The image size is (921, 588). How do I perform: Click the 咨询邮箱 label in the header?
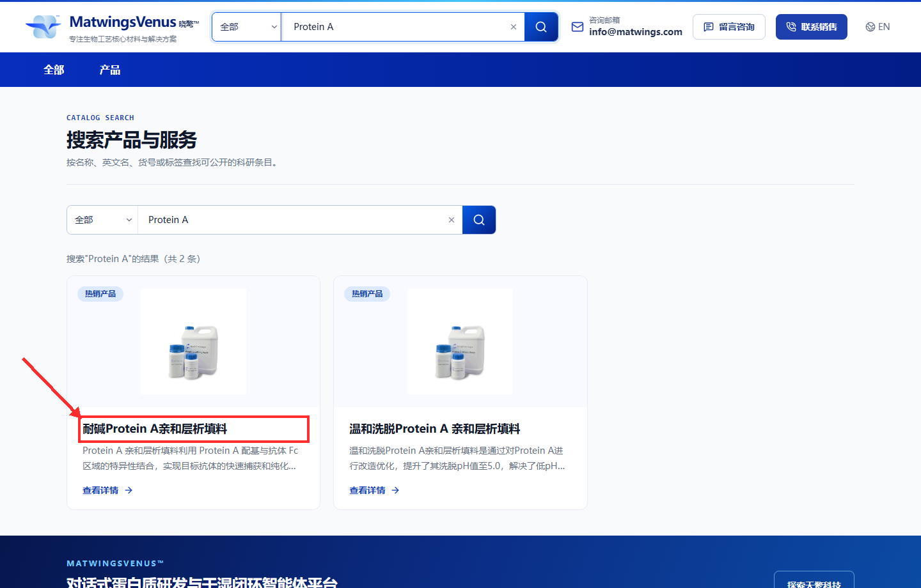coord(604,20)
